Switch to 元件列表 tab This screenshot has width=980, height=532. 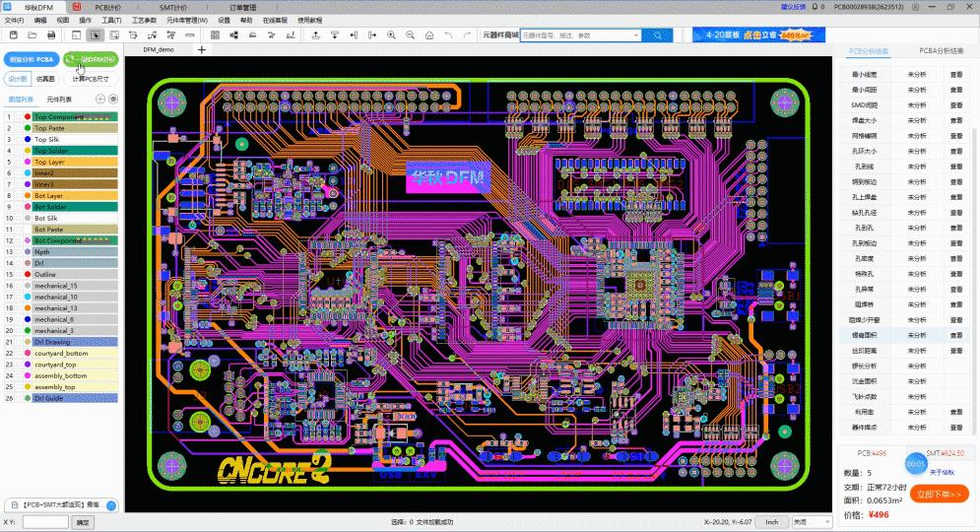tap(59, 100)
